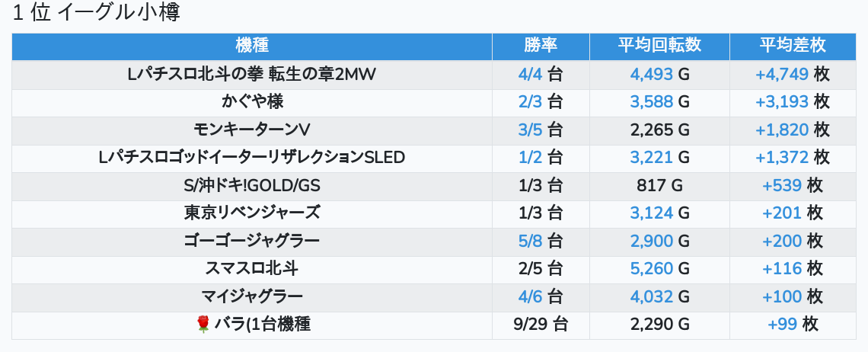Click the 9/29 台 win rate cell
Screen dimensions: 868x352
pos(541,325)
